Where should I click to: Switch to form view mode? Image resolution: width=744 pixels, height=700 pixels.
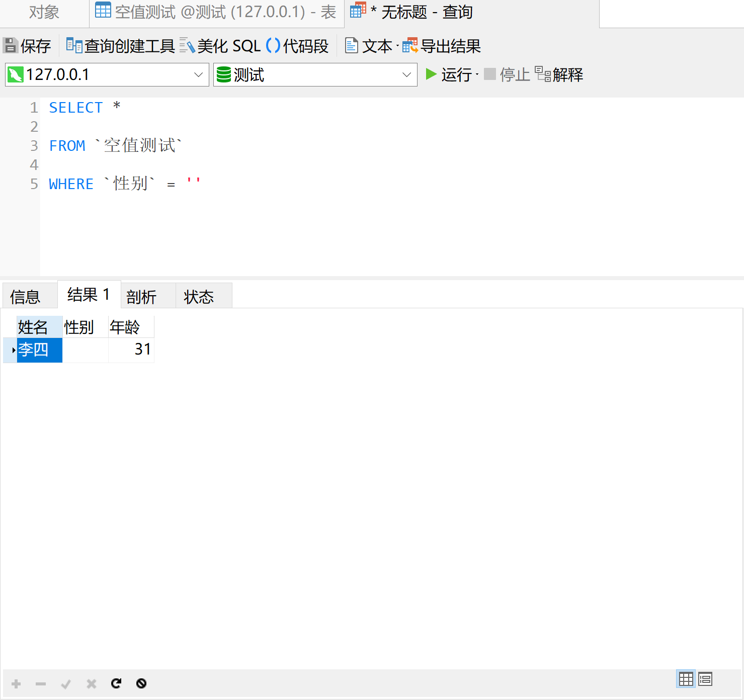[705, 679]
